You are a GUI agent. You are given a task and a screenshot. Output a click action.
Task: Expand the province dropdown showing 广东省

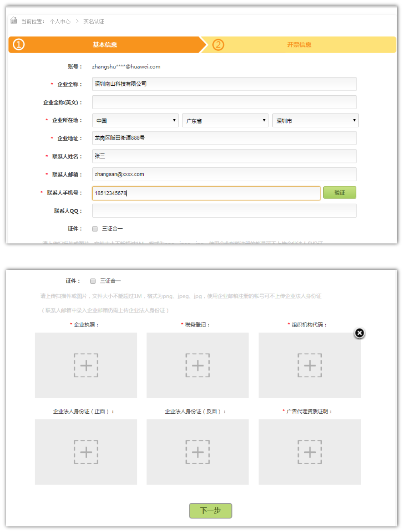(225, 120)
